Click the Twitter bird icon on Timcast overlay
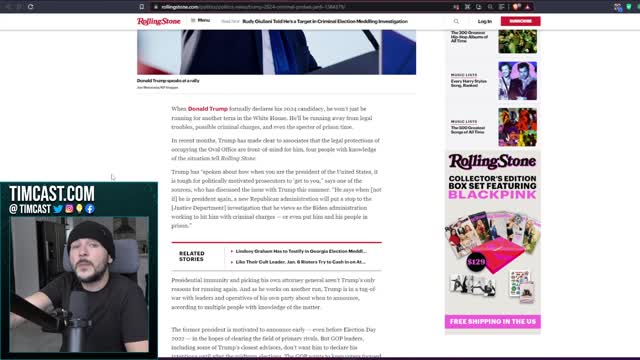Viewport: 640px width, 360px height. (x=58, y=209)
